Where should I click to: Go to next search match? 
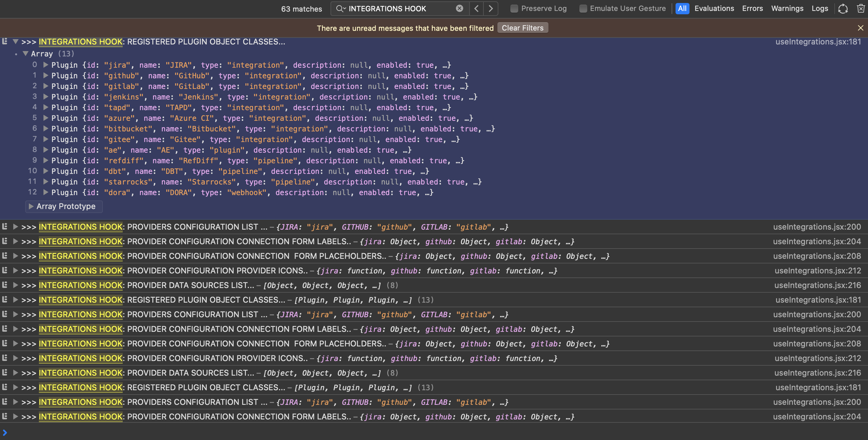(x=491, y=8)
